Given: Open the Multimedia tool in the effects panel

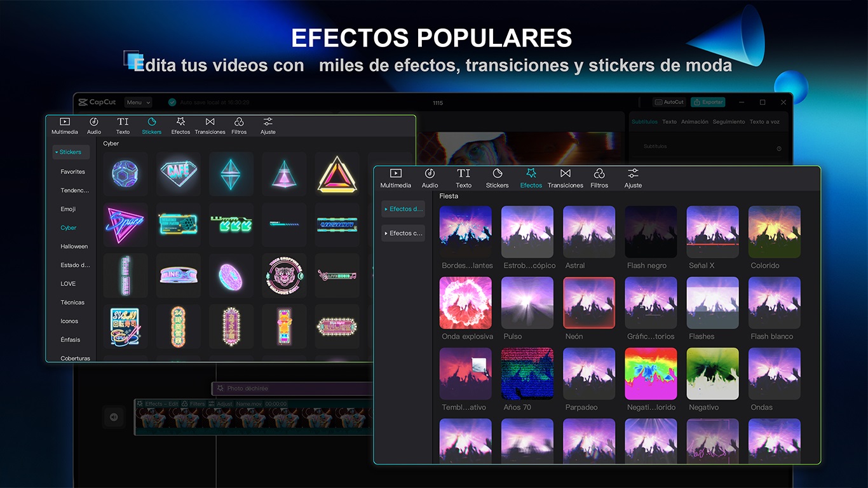Looking at the screenshot, I should pos(395,177).
